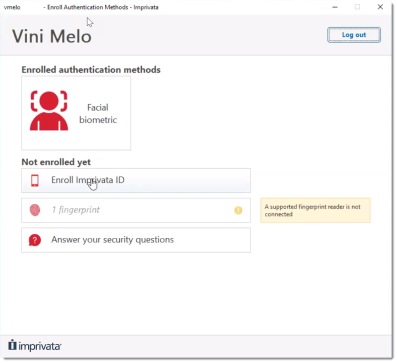This screenshot has height=363, width=397.
Task: Minimize the Imprivata enrollment window
Action: (x=335, y=7)
